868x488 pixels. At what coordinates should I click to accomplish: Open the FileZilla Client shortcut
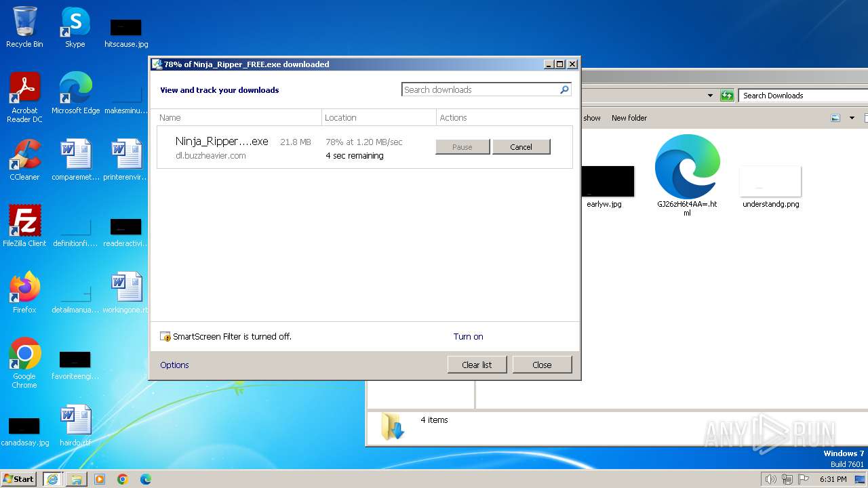(x=24, y=226)
